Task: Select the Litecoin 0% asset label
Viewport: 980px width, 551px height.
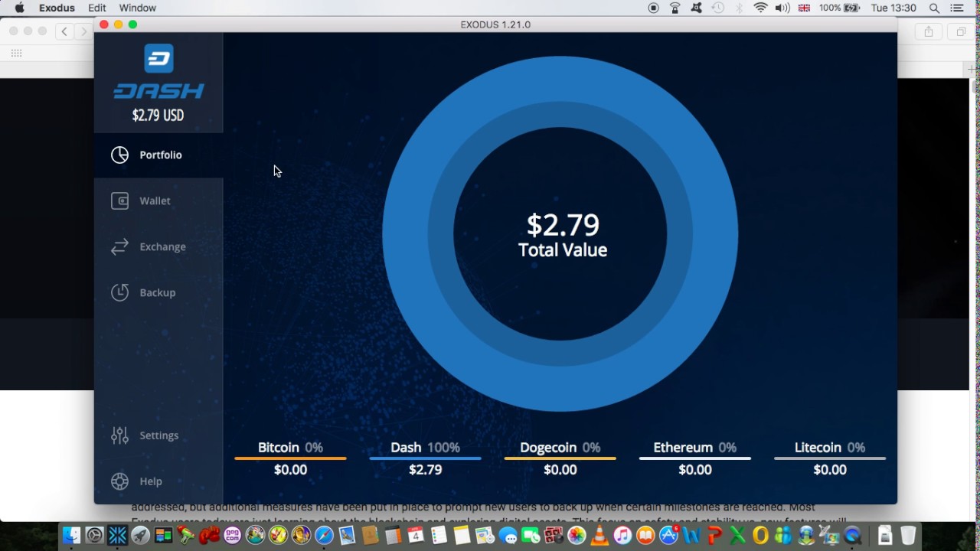Action: pyautogui.click(x=829, y=448)
